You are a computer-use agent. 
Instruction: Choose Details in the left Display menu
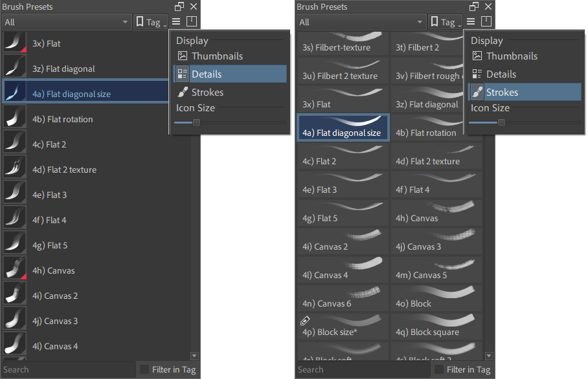230,74
